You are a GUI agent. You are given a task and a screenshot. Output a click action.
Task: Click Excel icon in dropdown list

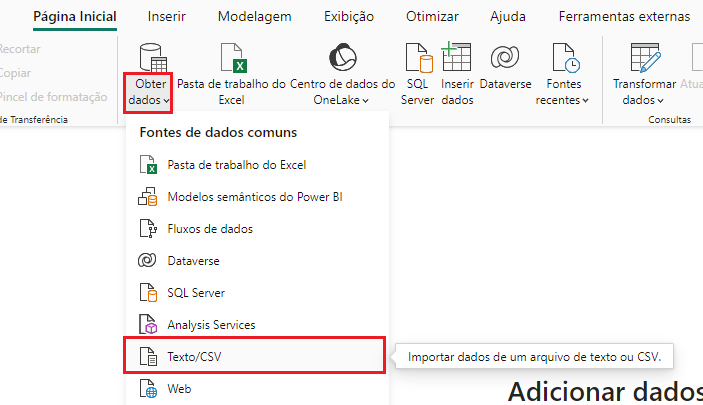pyautogui.click(x=148, y=165)
